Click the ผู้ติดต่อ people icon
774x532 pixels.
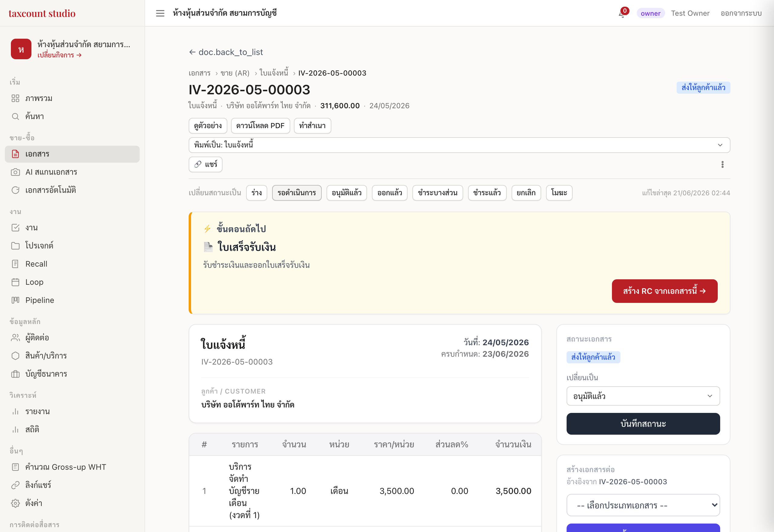coord(15,338)
